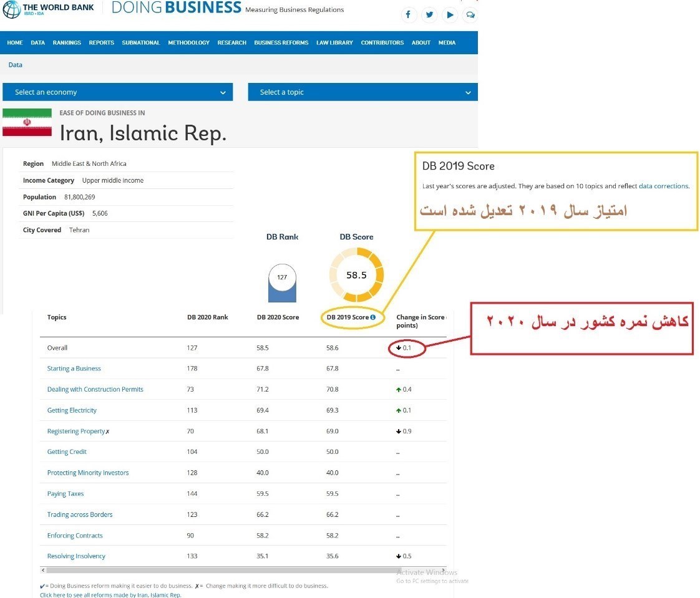Click left arrow of horizontal scrollbar
700x598 pixels.
43,570
